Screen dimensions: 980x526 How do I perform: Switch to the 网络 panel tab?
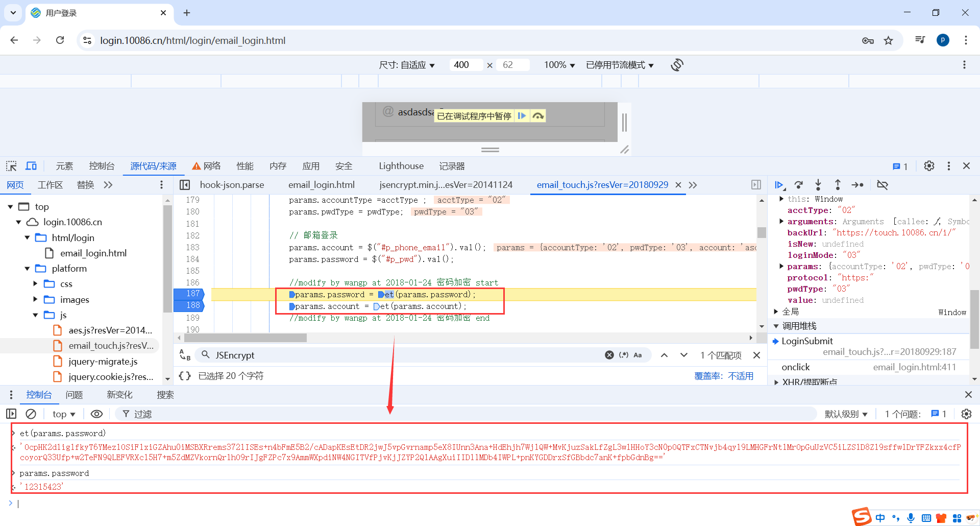point(207,166)
